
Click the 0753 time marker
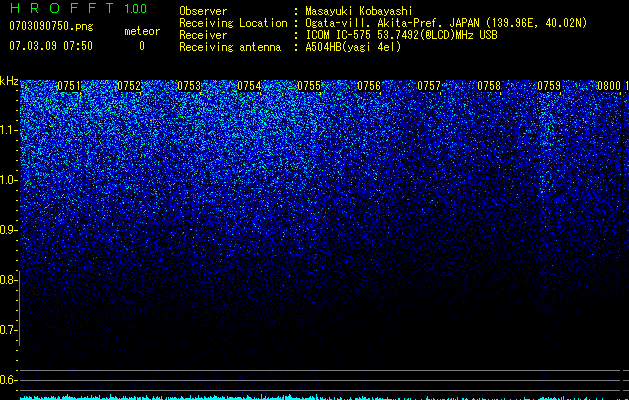click(189, 86)
